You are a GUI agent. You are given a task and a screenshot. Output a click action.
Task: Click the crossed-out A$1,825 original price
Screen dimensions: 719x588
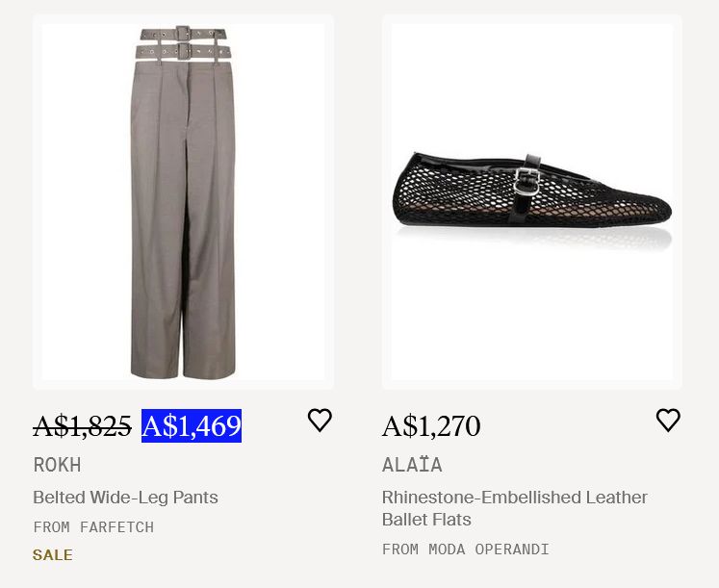click(82, 425)
